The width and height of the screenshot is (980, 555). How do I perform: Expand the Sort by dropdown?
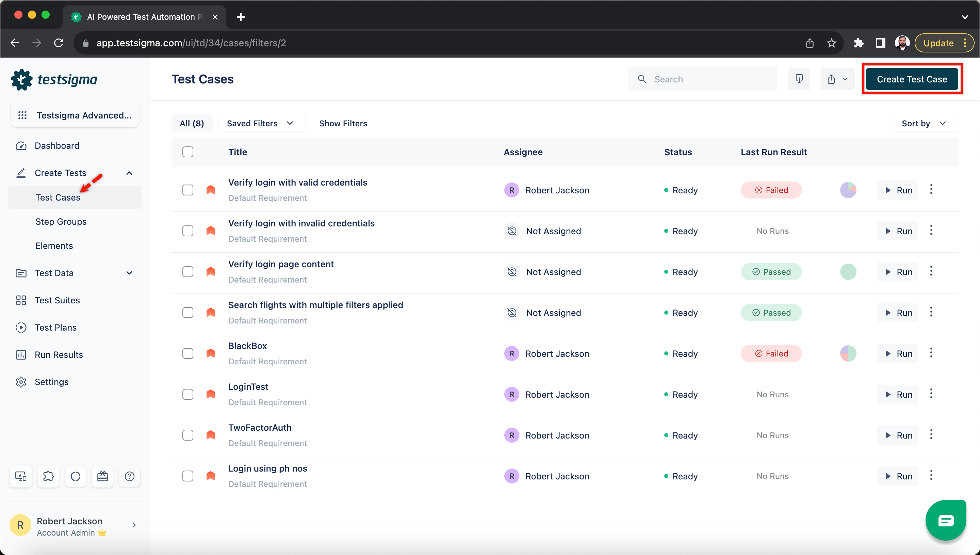[x=922, y=123]
